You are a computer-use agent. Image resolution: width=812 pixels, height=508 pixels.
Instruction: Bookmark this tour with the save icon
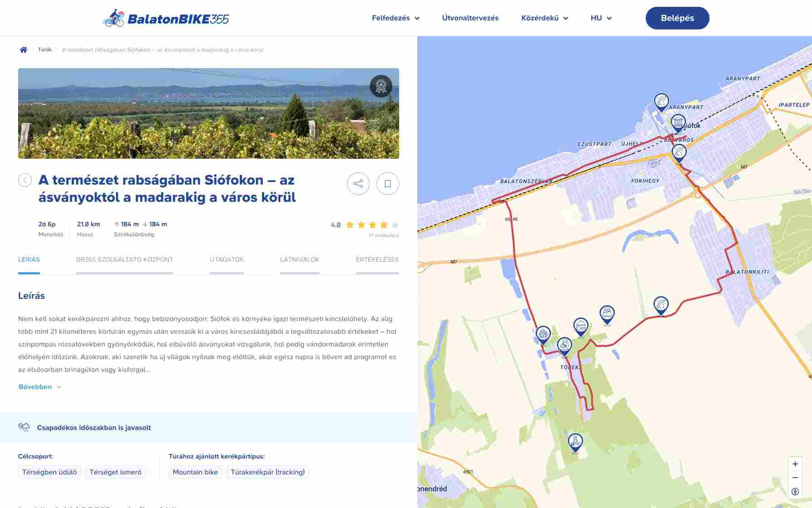point(387,184)
